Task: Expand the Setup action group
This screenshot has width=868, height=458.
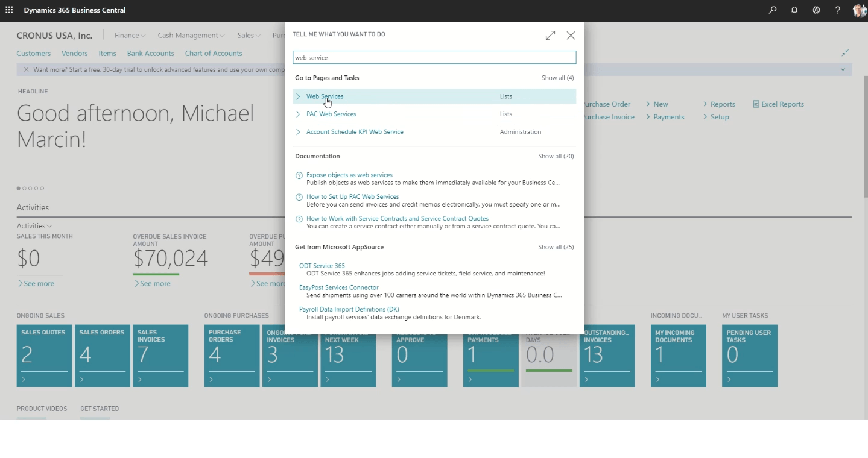Action: (x=717, y=117)
